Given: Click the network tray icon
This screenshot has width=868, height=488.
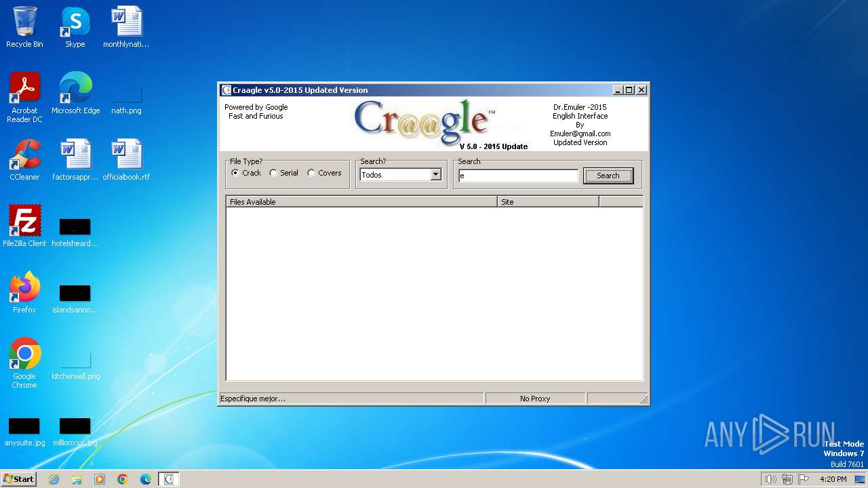Looking at the screenshot, I should pyautogui.click(x=787, y=479).
